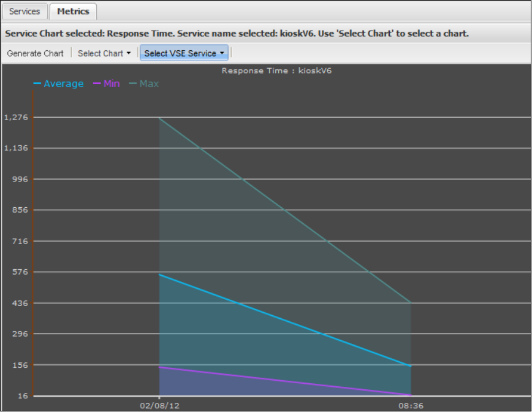Toggle the Min legend entry
Image resolution: width=532 pixels, height=412 pixels.
107,84
